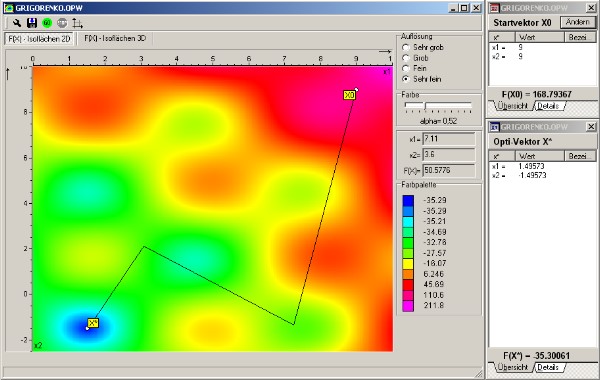Image resolution: width=600 pixels, height=380 pixels.
Task: Start optimization with the green GO icon
Action: (x=47, y=23)
